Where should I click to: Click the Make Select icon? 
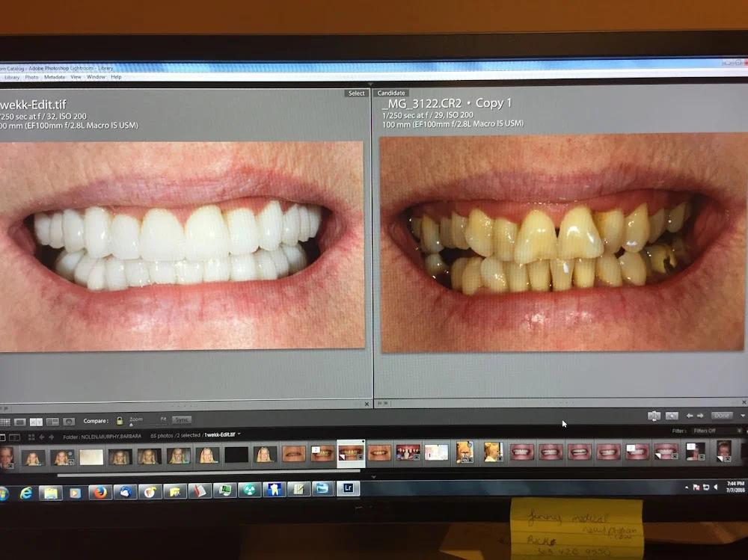(x=672, y=416)
